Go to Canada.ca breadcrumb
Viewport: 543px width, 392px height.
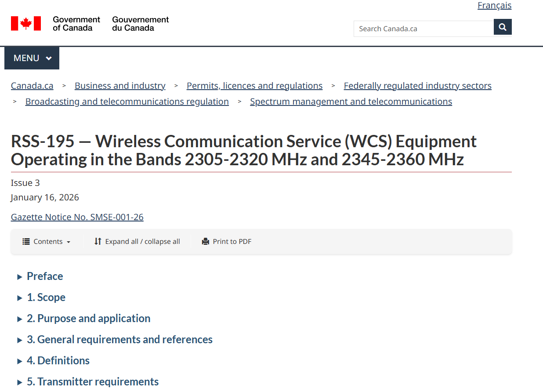click(32, 86)
